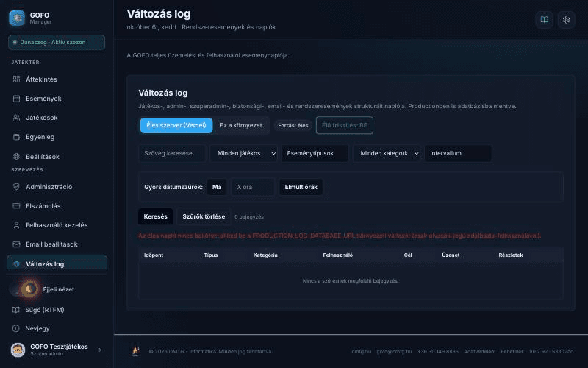Screen dimensions: 588x368
Task: Open the help book icon in header
Action: pos(544,20)
